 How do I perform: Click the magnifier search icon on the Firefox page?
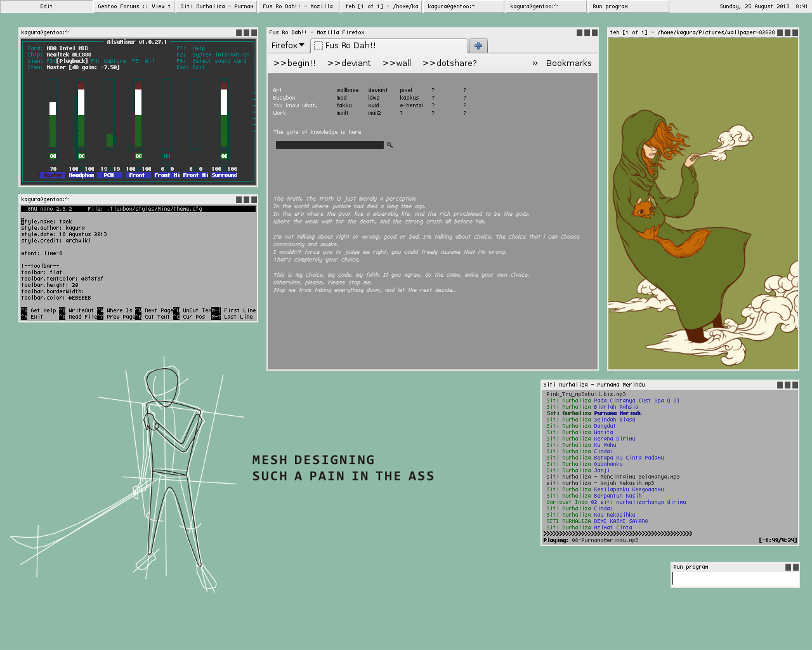point(390,145)
